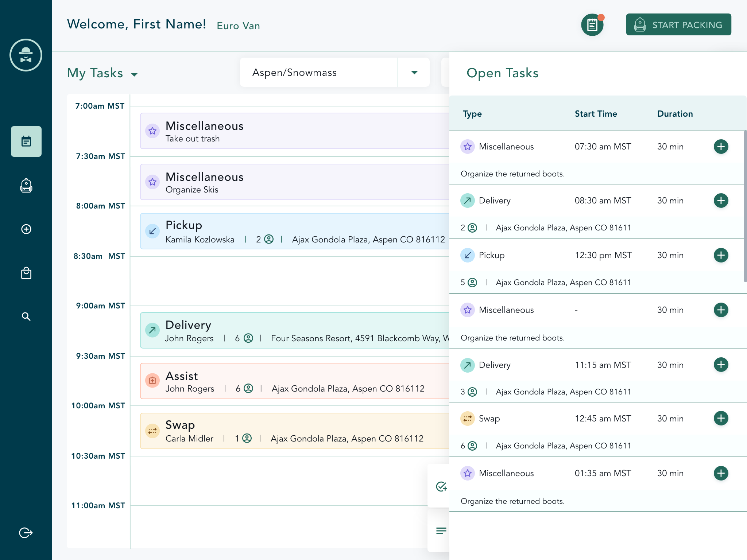747x560 pixels.
Task: Open the shopping bag sidebar icon
Action: tap(26, 273)
